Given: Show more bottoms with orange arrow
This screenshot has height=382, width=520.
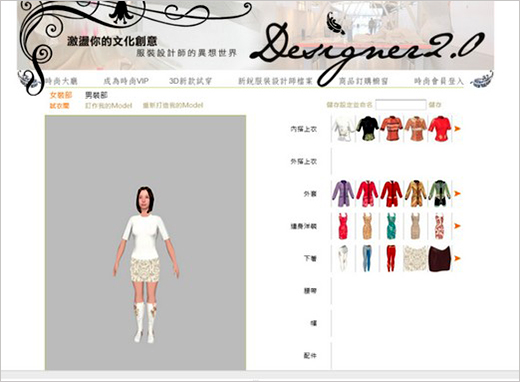Looking at the screenshot, I should (457, 258).
